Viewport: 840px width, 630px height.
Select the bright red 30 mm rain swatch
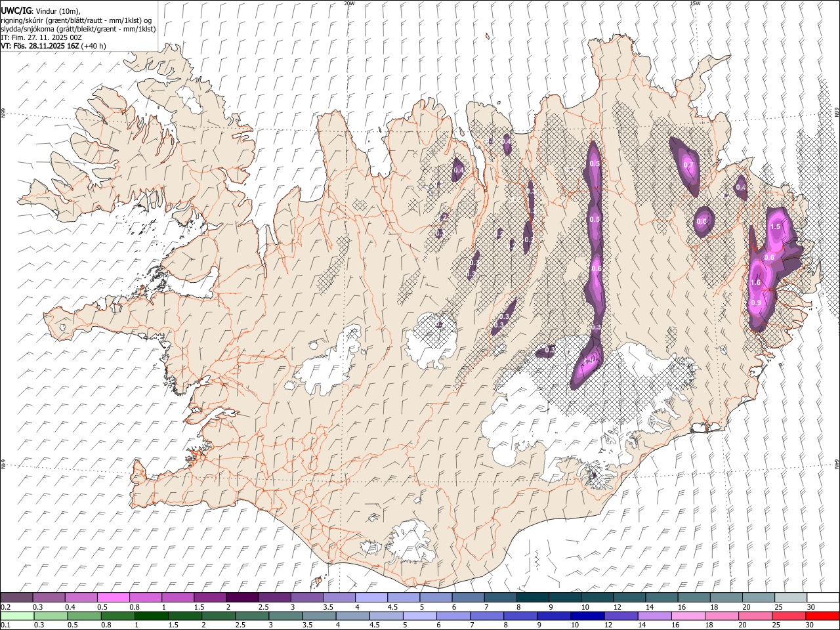pos(822,616)
